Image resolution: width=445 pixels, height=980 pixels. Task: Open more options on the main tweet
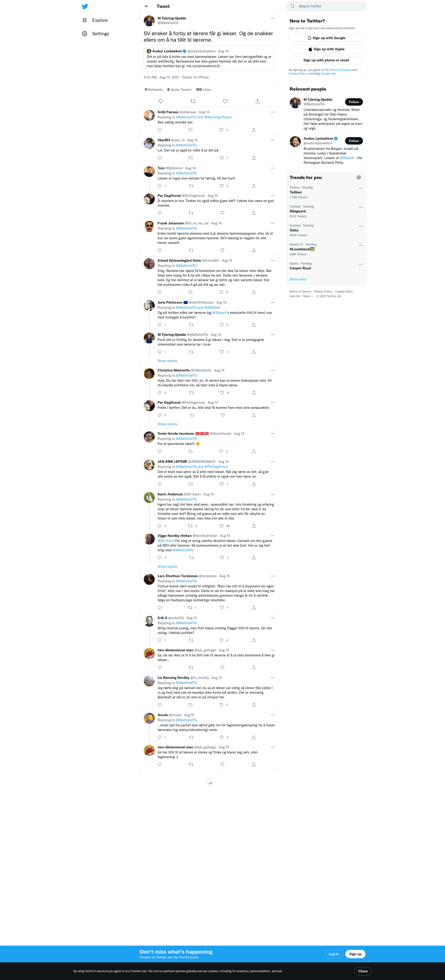pyautogui.click(x=273, y=18)
